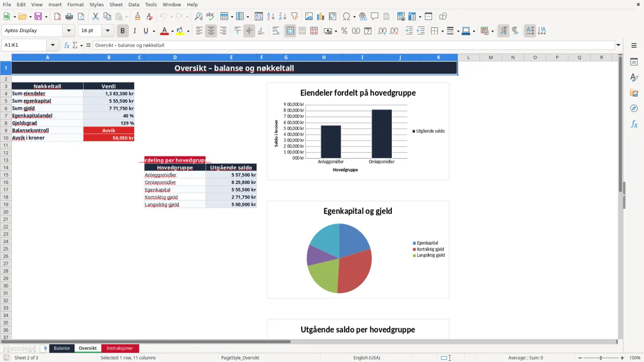
Task: Expand the highlighting color dropdown arrow
Action: tap(188, 31)
